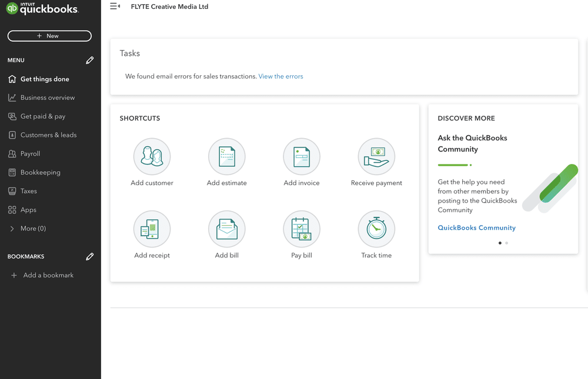Click the QuickBooks logo
Image resolution: width=588 pixels, height=379 pixels.
42,8
